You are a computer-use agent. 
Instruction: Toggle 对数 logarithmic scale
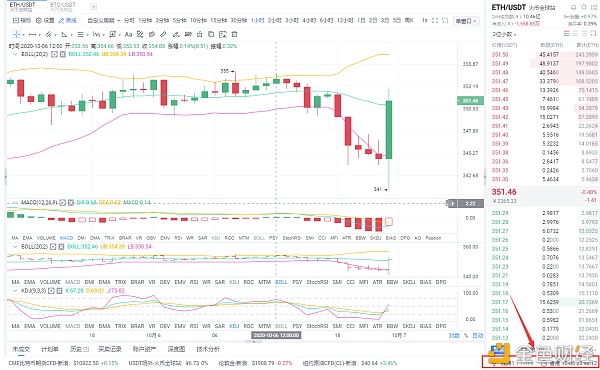(x=454, y=336)
